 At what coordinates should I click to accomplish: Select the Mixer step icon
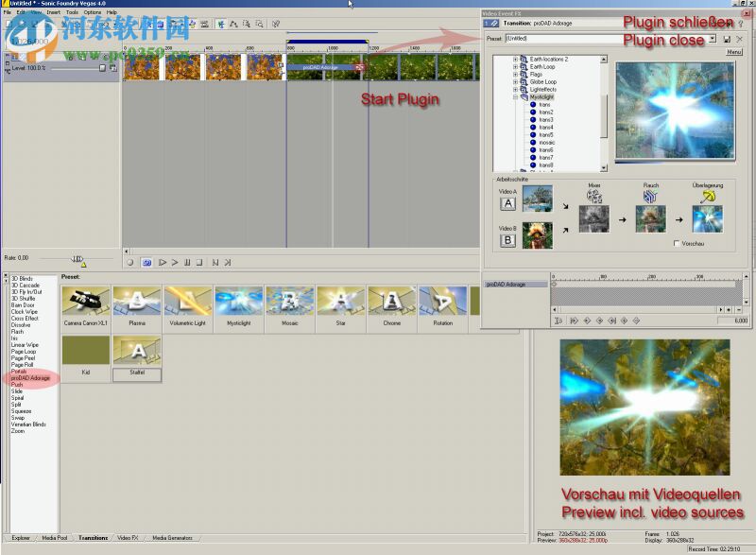point(594,197)
